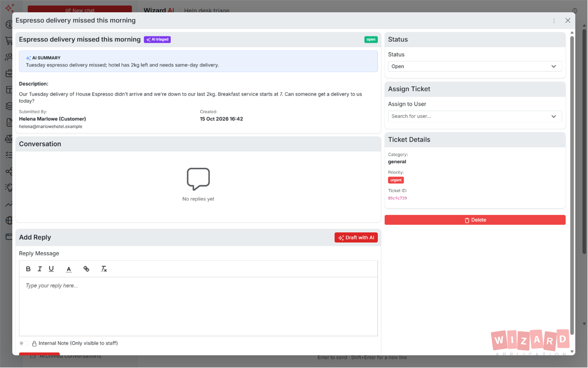Click the ticket ID 89cfc739
The width and height of the screenshot is (588, 368).
click(x=397, y=198)
